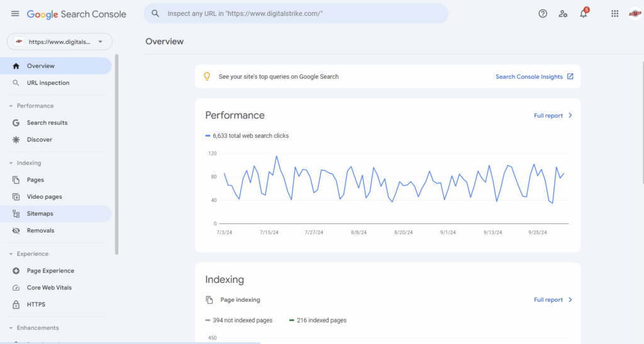
Task: Open the hamburger main menu
Action: coord(15,14)
